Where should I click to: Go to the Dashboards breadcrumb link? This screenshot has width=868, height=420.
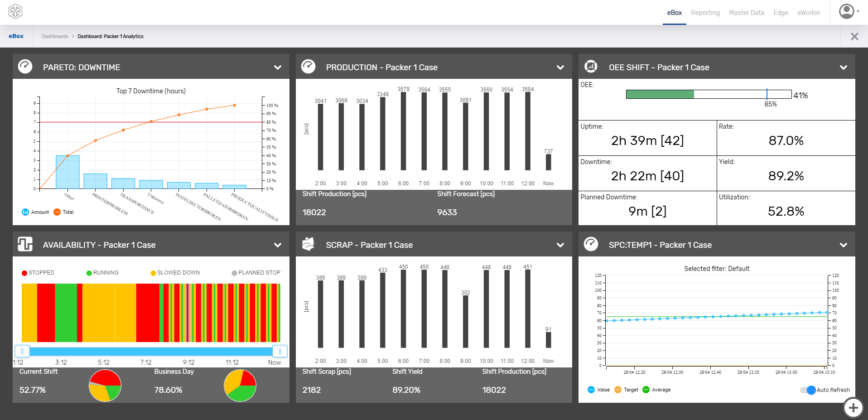click(55, 36)
